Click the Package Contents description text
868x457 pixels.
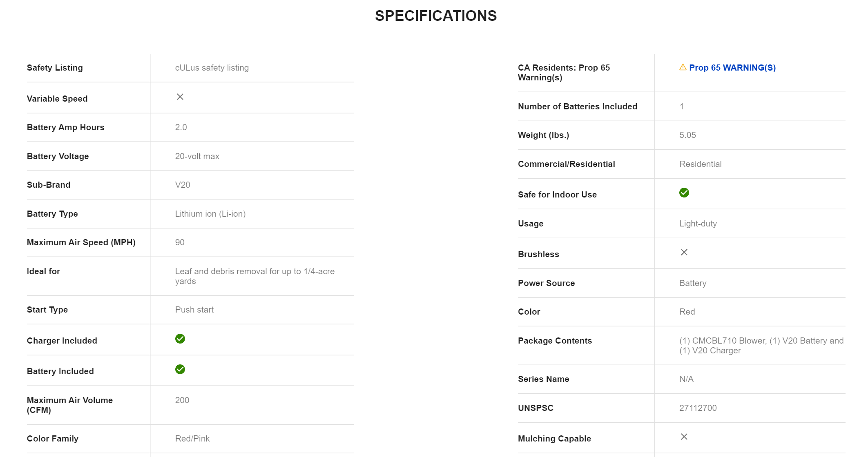pos(761,346)
